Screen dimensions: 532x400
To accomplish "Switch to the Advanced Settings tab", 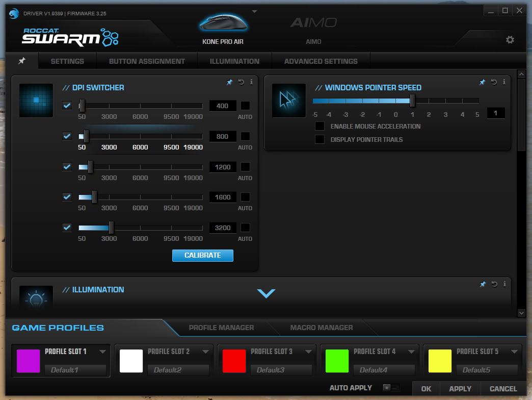I will click(321, 61).
